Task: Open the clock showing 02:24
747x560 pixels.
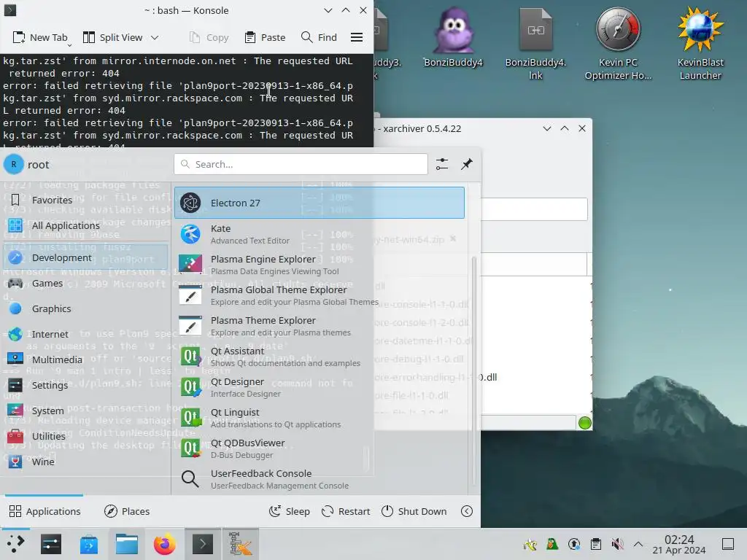Action: click(679, 544)
